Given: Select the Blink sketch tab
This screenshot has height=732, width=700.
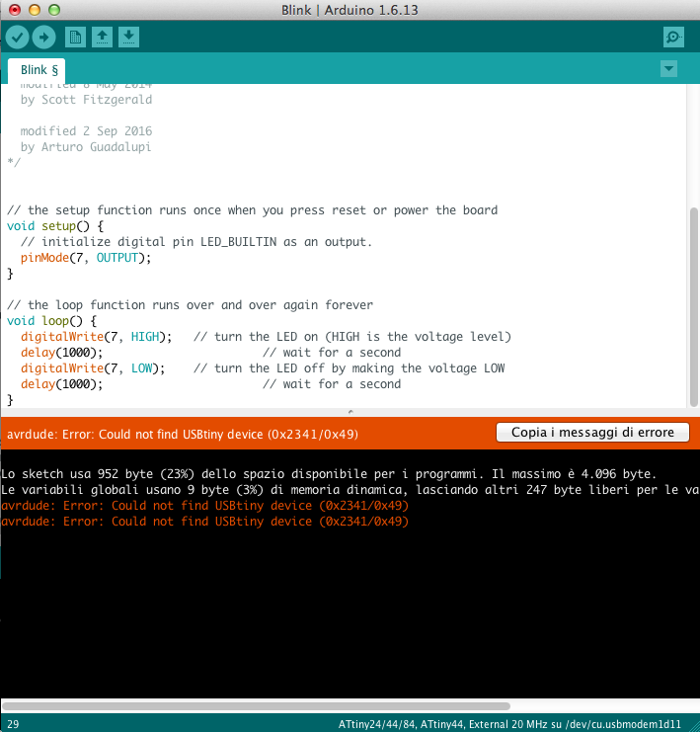Looking at the screenshot, I should (37, 70).
